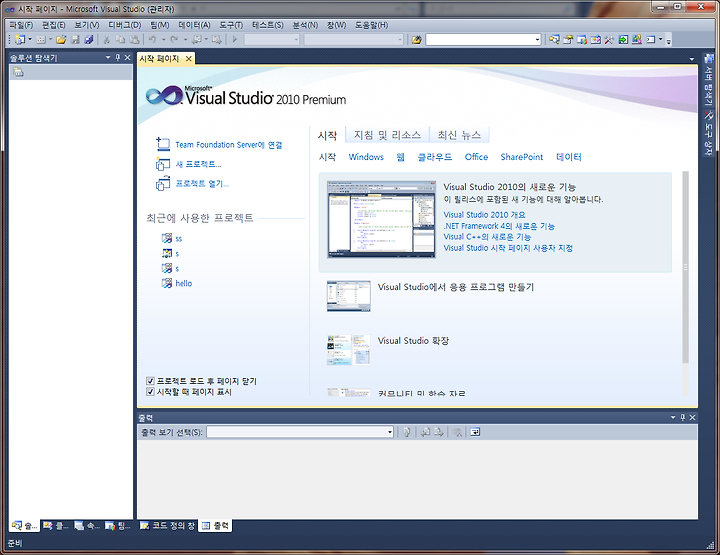The image size is (720, 555).
Task: Click the Visual Studio 2010 new features thumbnail
Action: click(381, 219)
